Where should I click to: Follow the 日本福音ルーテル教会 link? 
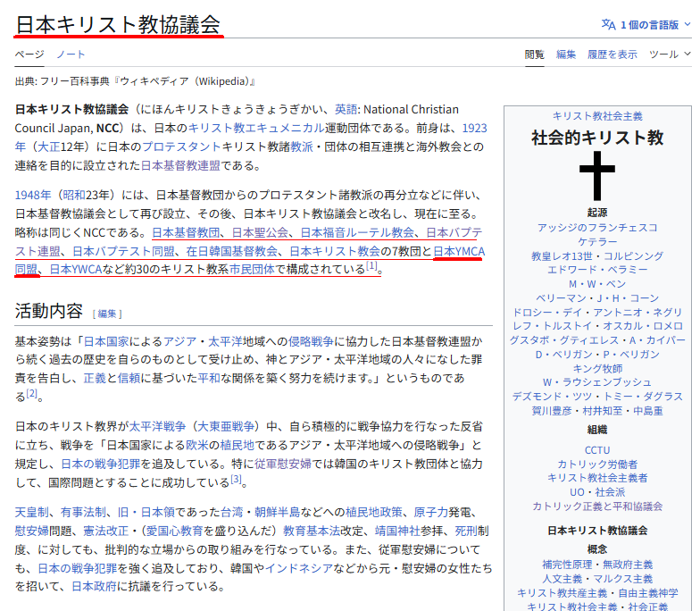click(357, 232)
